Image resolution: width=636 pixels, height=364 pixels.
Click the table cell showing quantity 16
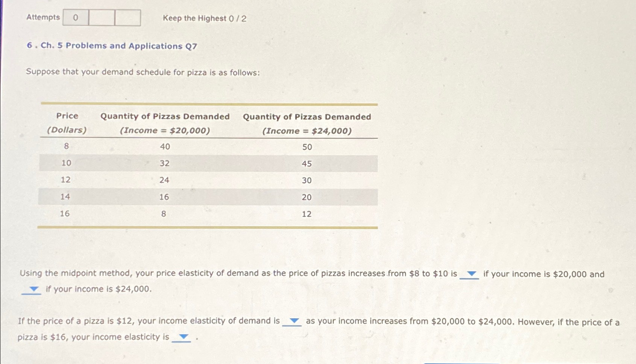click(164, 197)
